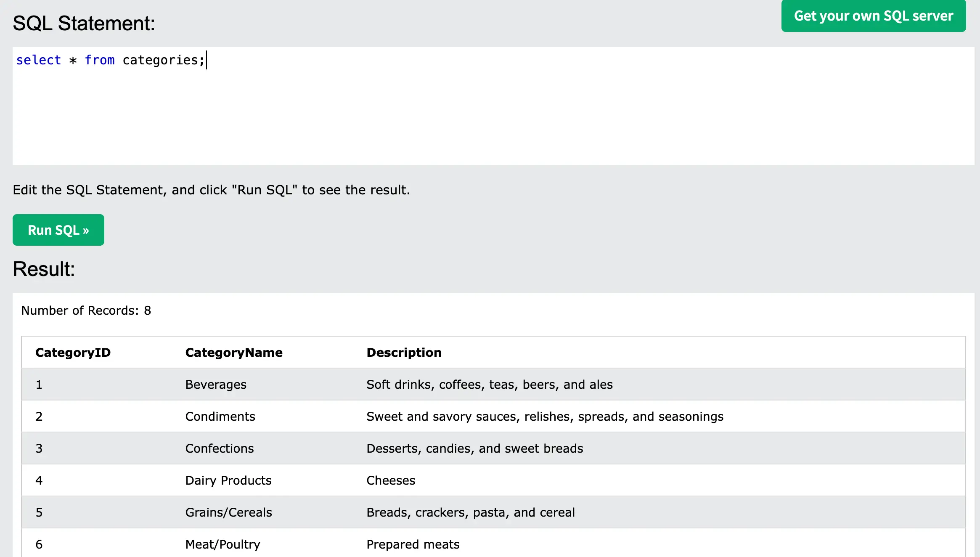Click the 'categories' word in the SQL statement

(160, 60)
